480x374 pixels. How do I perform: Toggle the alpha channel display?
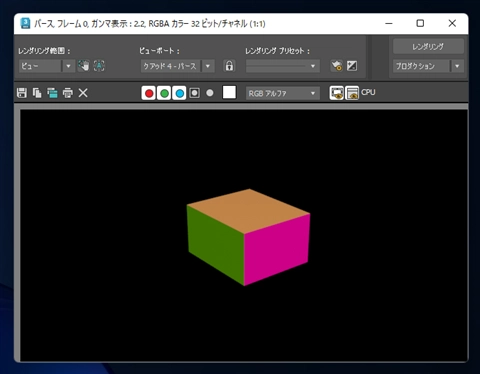[195, 93]
